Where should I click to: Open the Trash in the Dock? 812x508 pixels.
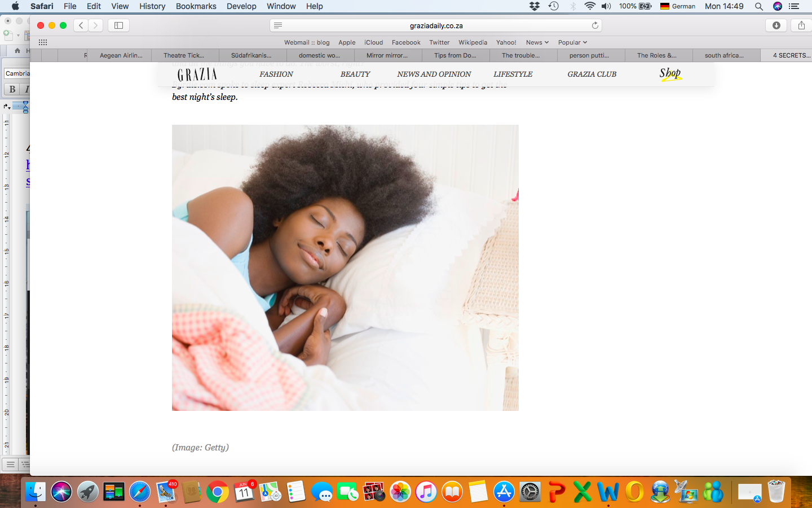click(776, 492)
